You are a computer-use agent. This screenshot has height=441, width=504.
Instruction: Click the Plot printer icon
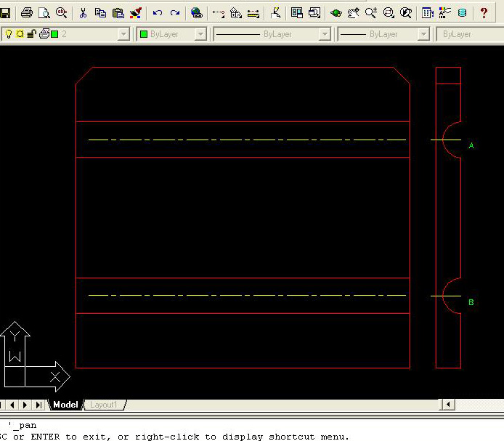tap(27, 13)
